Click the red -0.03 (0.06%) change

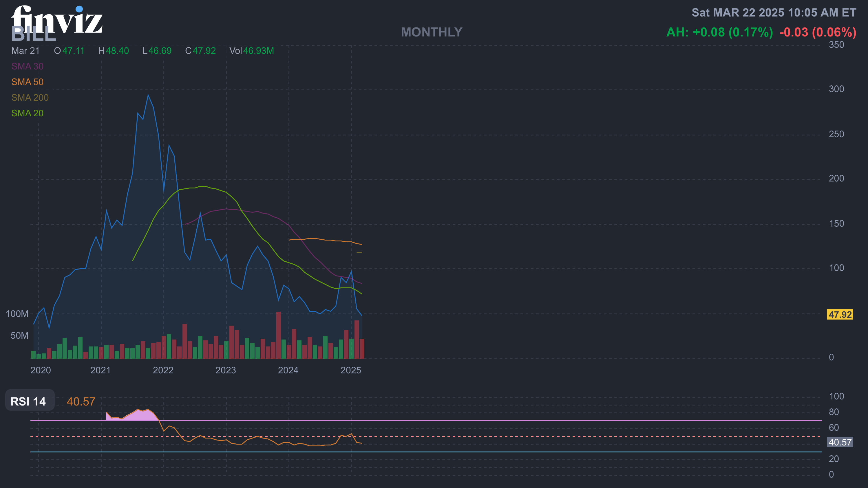[x=817, y=32]
